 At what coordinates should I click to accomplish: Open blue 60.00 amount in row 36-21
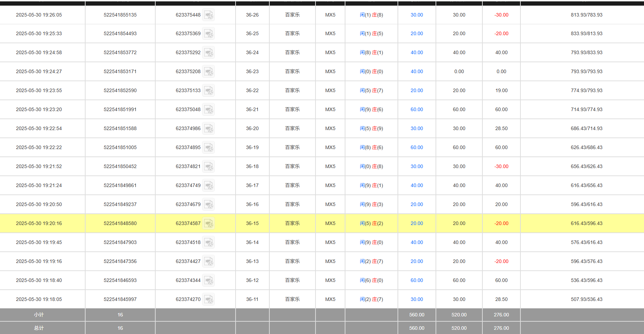pos(417,110)
